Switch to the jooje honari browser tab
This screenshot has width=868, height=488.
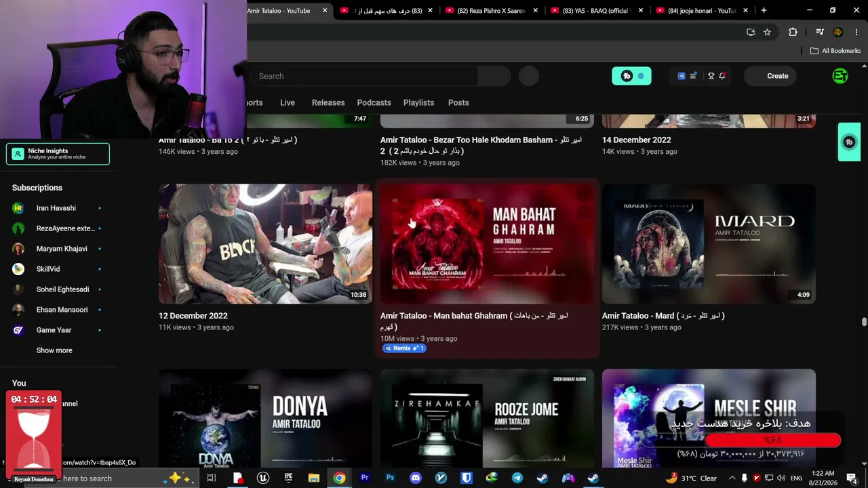click(702, 10)
